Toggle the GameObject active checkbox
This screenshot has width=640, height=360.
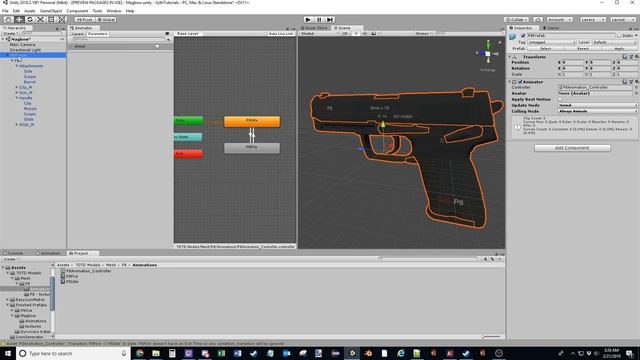(x=523, y=36)
